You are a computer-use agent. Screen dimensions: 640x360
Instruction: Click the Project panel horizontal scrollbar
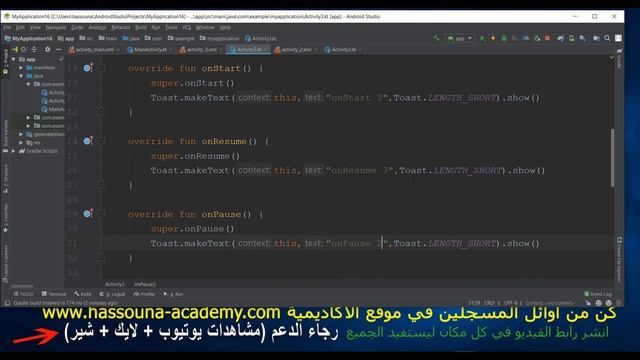click(22, 286)
